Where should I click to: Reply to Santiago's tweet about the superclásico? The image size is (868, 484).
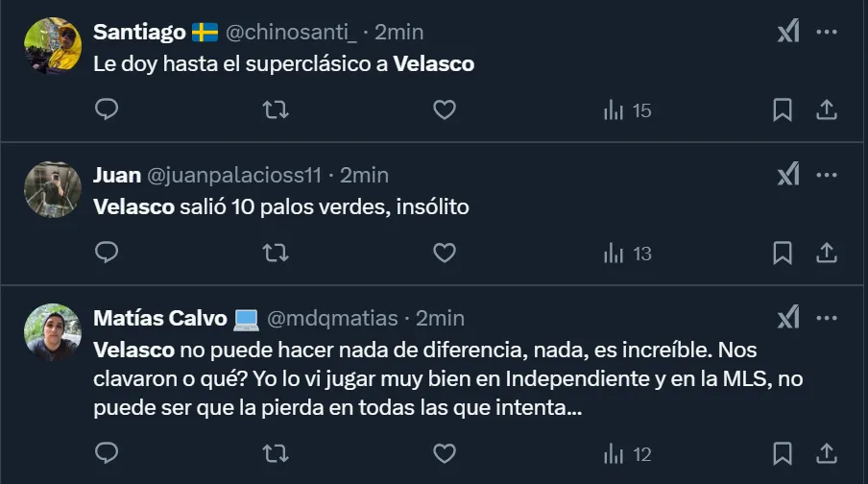(x=108, y=110)
